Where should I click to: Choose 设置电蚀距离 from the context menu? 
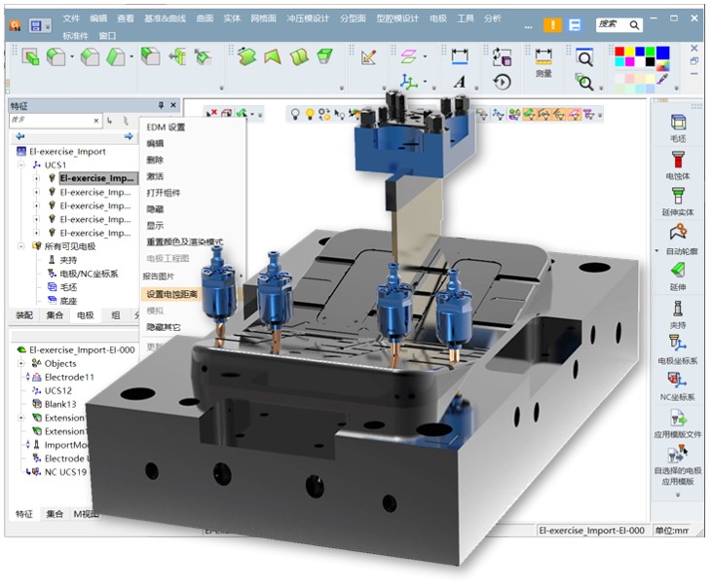[x=173, y=294]
